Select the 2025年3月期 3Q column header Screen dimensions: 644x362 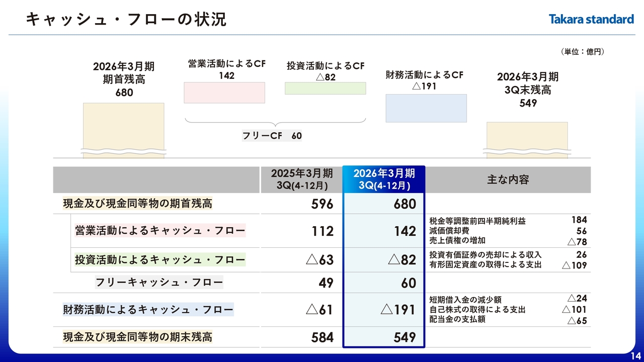click(x=301, y=179)
